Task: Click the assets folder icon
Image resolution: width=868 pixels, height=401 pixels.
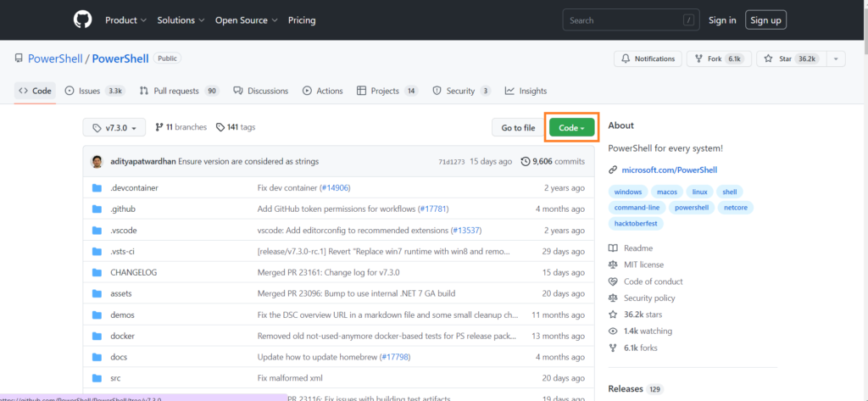Action: [x=97, y=293]
